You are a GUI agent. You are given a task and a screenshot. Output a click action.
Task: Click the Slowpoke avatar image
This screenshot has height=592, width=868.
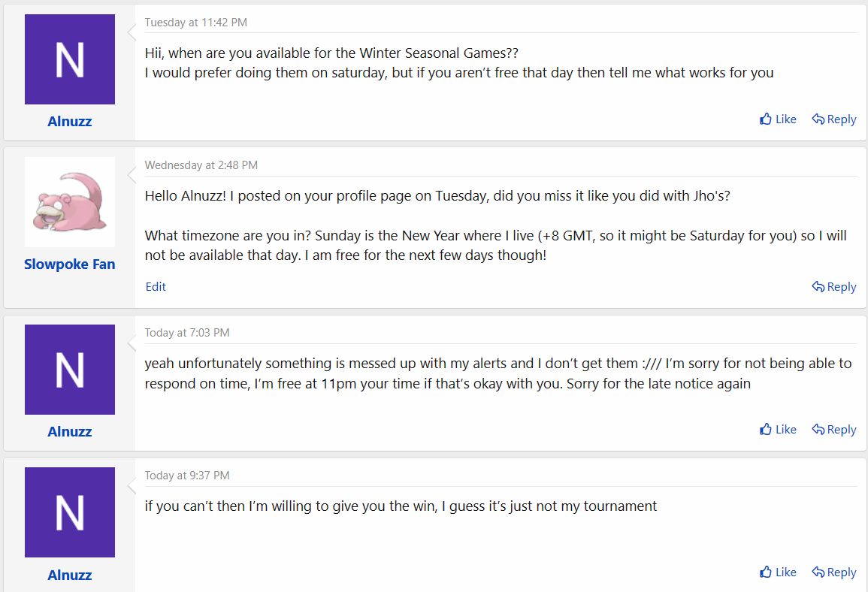pyautogui.click(x=70, y=202)
